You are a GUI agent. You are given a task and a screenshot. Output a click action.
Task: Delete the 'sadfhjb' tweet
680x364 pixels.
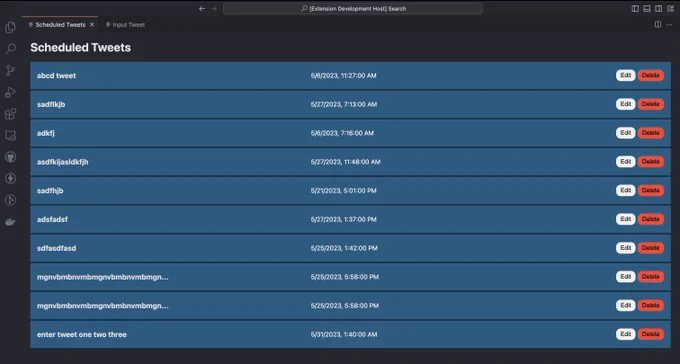click(x=651, y=190)
